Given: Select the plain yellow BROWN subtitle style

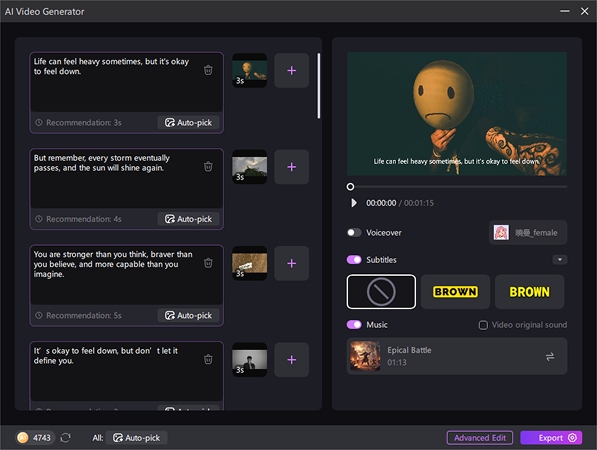Looking at the screenshot, I should (529, 292).
